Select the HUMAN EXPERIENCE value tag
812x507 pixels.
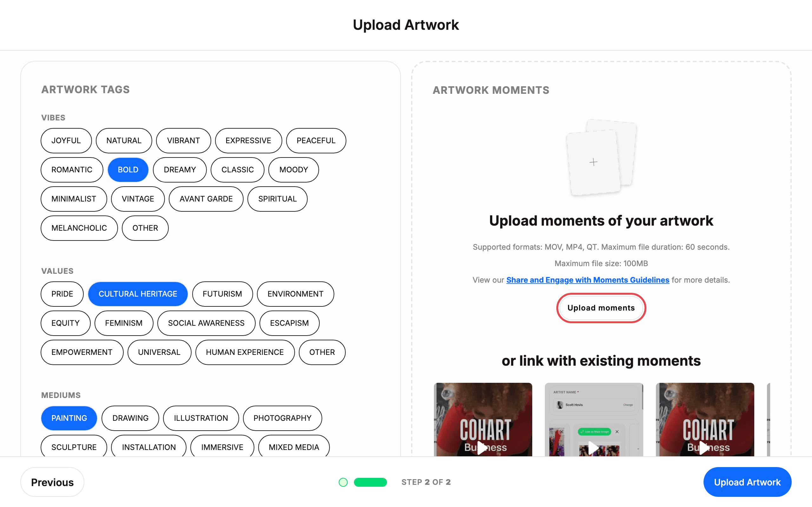click(x=245, y=352)
